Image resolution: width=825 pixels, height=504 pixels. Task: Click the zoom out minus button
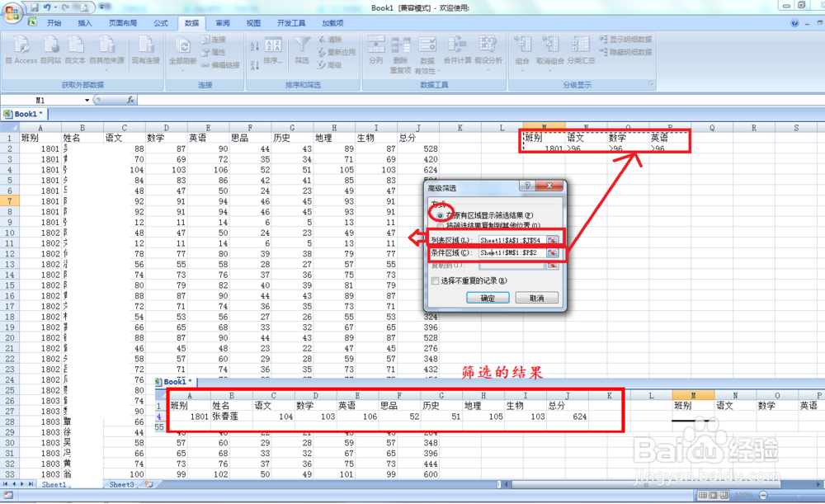point(763,495)
